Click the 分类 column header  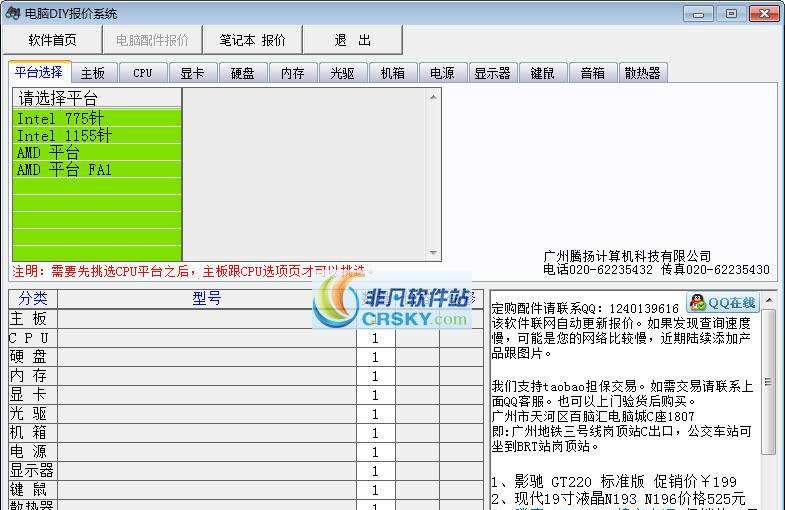pos(33,298)
